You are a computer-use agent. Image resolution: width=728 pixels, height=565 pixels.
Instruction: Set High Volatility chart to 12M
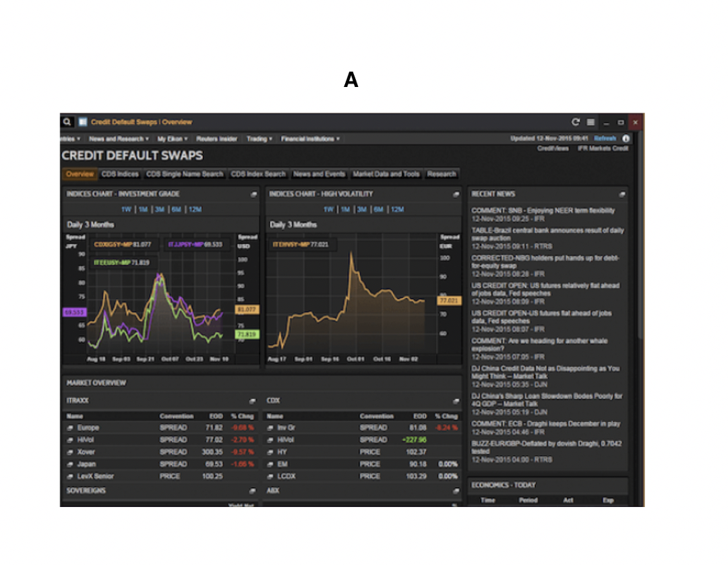(x=398, y=210)
